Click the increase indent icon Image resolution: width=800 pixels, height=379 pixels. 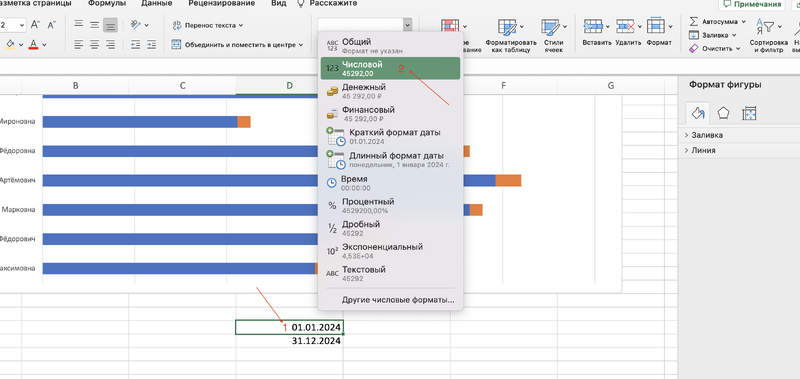(x=151, y=45)
